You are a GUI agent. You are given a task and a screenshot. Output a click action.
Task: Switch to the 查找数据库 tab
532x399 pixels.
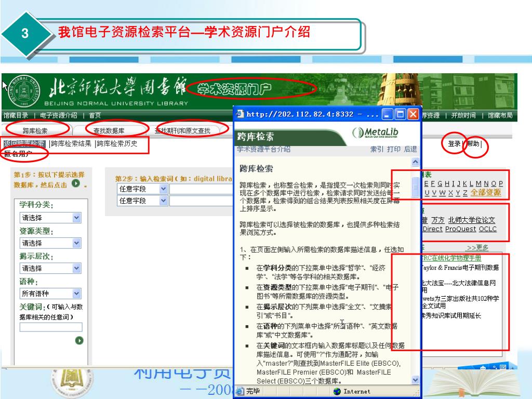(109, 130)
